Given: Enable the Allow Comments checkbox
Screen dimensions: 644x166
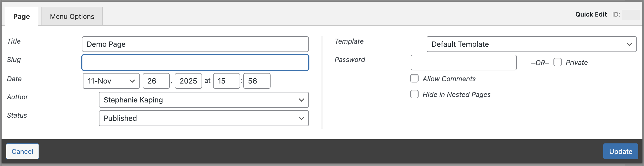Looking at the screenshot, I should pyautogui.click(x=414, y=78).
